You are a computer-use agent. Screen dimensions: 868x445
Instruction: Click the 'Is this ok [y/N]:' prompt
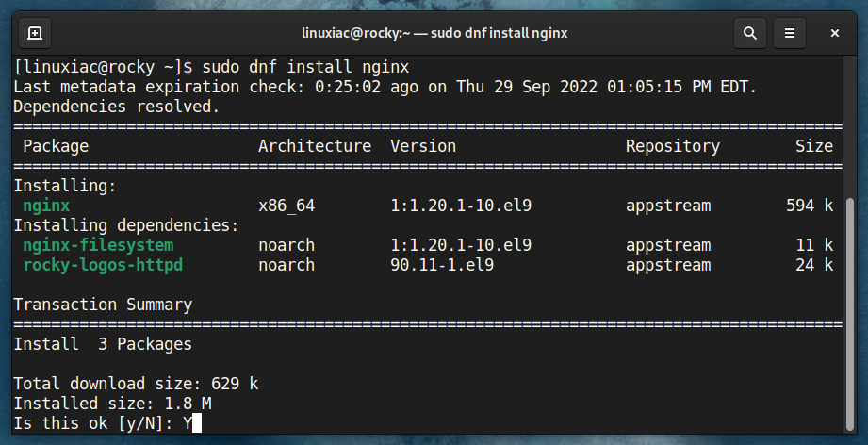pyautogui.click(x=93, y=423)
